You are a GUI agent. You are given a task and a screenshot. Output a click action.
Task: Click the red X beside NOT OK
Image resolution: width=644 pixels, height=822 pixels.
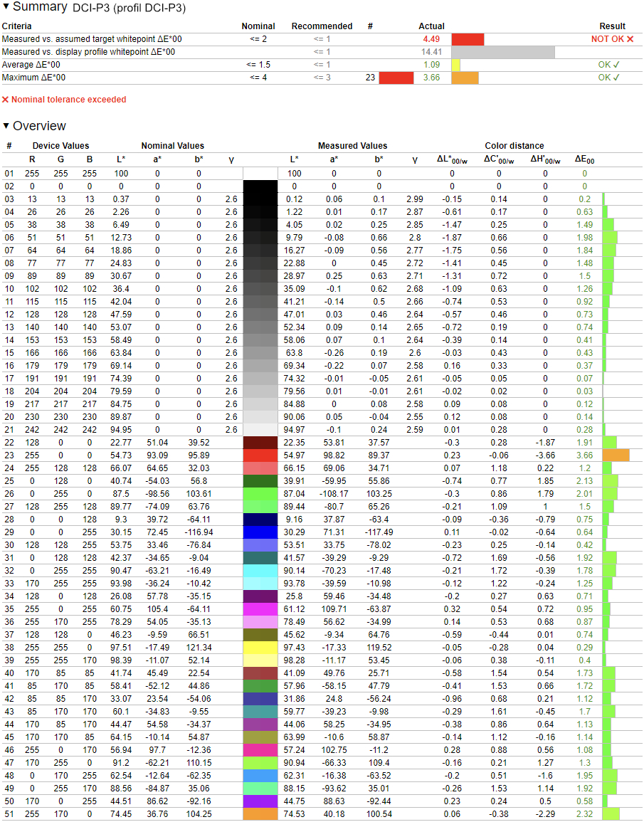click(x=630, y=39)
